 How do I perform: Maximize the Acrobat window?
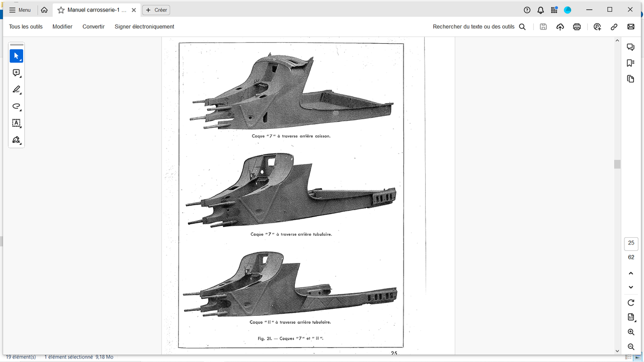[x=610, y=10]
